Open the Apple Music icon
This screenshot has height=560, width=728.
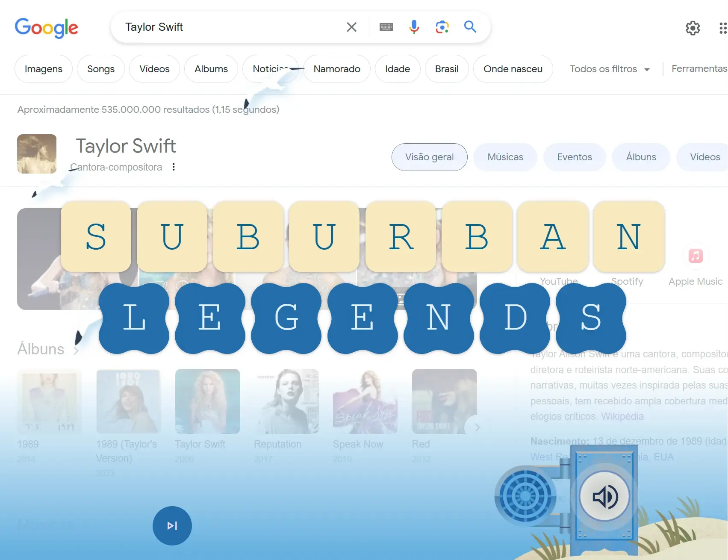[696, 256]
